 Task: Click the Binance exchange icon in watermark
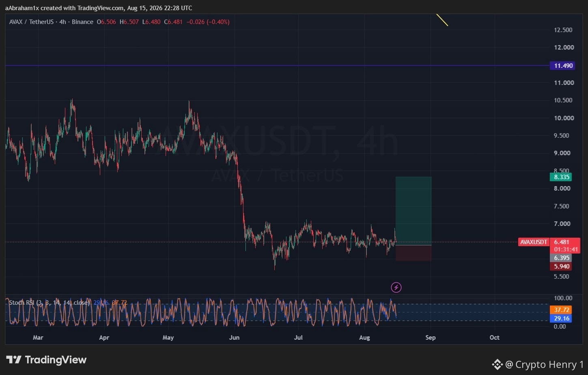[498, 364]
